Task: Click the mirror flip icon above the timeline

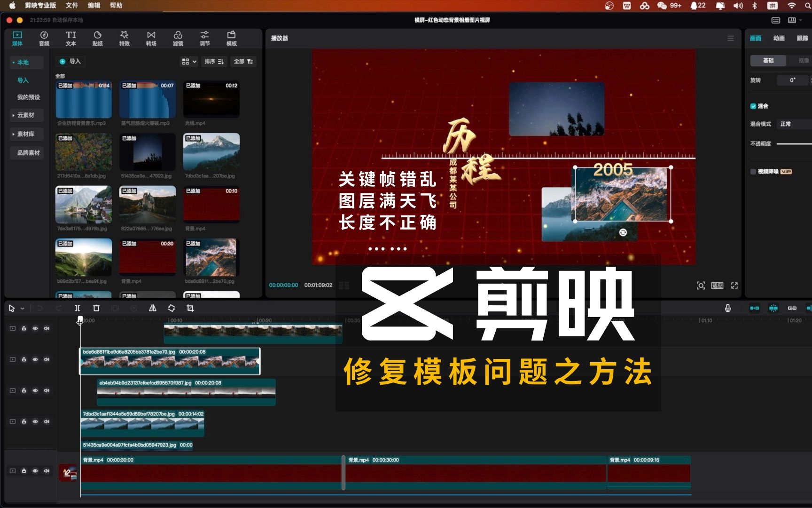Action: tap(152, 308)
